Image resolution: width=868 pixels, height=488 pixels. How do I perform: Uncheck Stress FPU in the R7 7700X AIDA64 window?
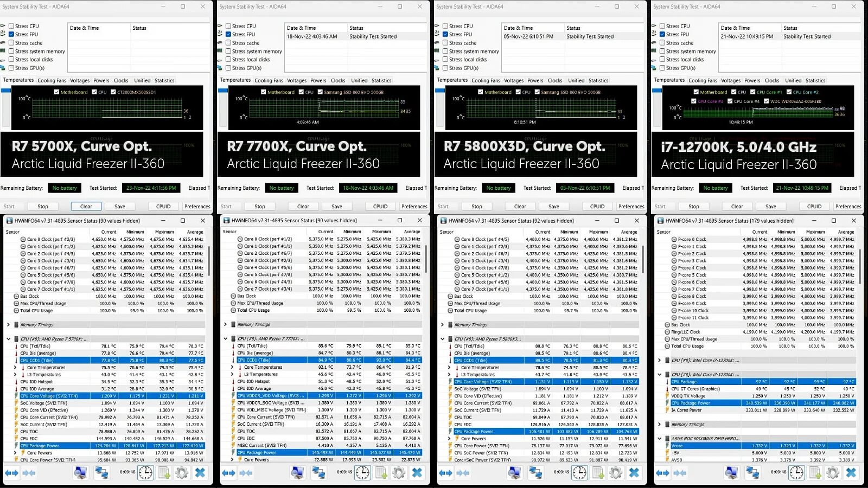(x=228, y=34)
